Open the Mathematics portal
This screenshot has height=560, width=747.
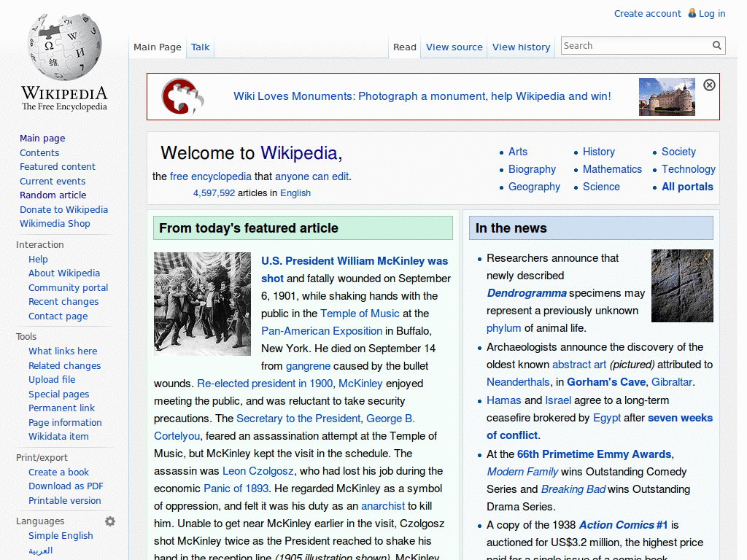click(612, 169)
